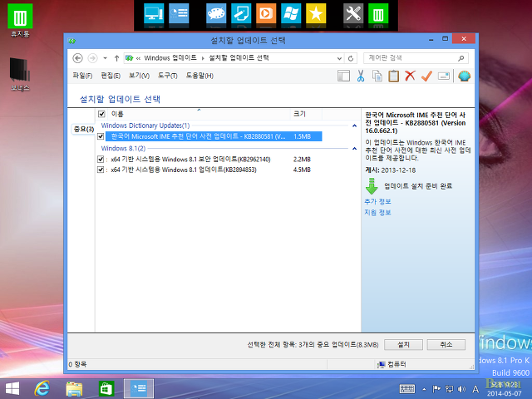
Task: Sort by the 크기 column header
Action: pos(306,114)
